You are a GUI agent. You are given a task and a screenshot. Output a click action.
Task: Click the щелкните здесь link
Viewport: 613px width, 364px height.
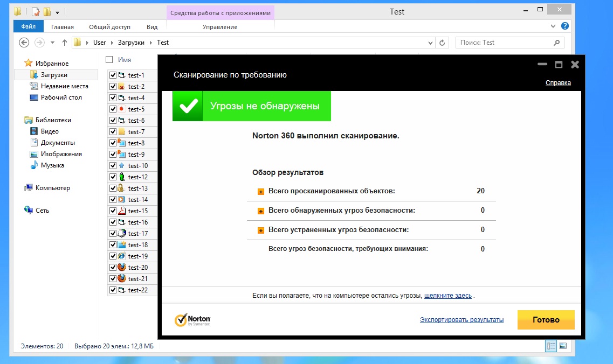click(448, 296)
